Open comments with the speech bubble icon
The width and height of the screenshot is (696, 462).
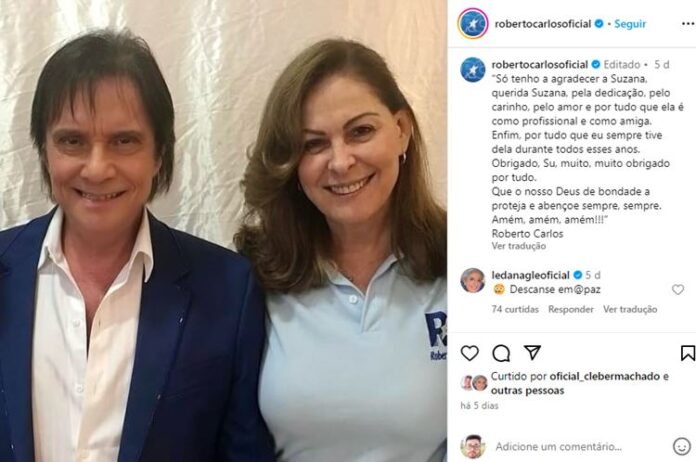tap(501, 353)
